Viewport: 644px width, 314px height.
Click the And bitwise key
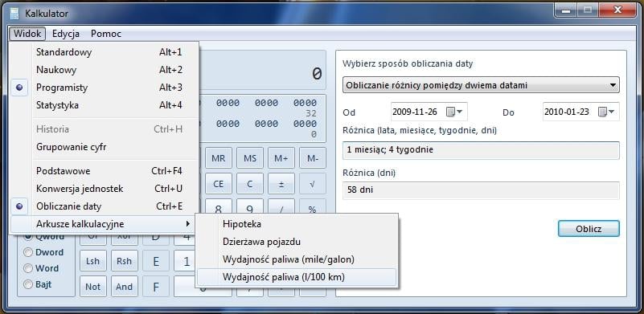(x=125, y=287)
